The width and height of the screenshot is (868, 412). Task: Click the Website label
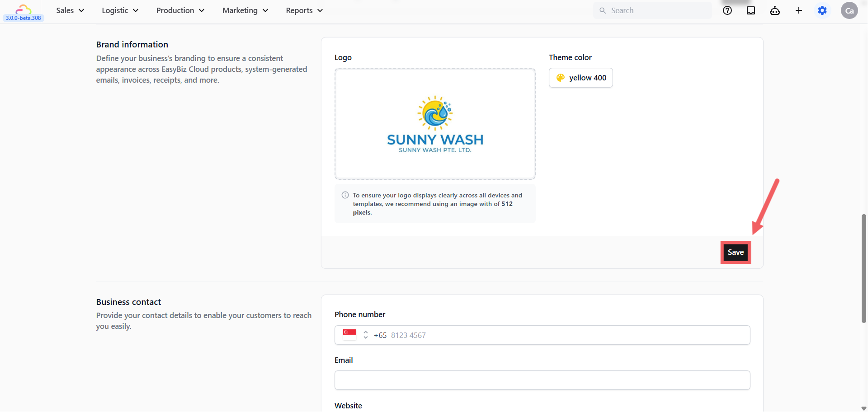[348, 406]
